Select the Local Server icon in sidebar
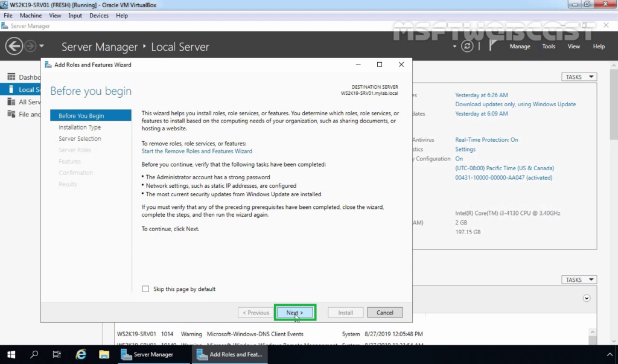 click(11, 89)
